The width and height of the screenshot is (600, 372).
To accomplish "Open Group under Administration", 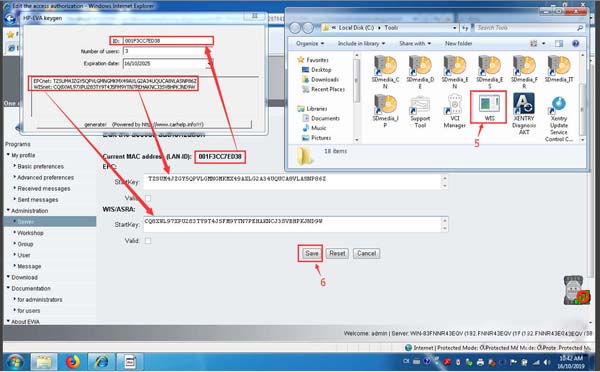I will (25, 244).
